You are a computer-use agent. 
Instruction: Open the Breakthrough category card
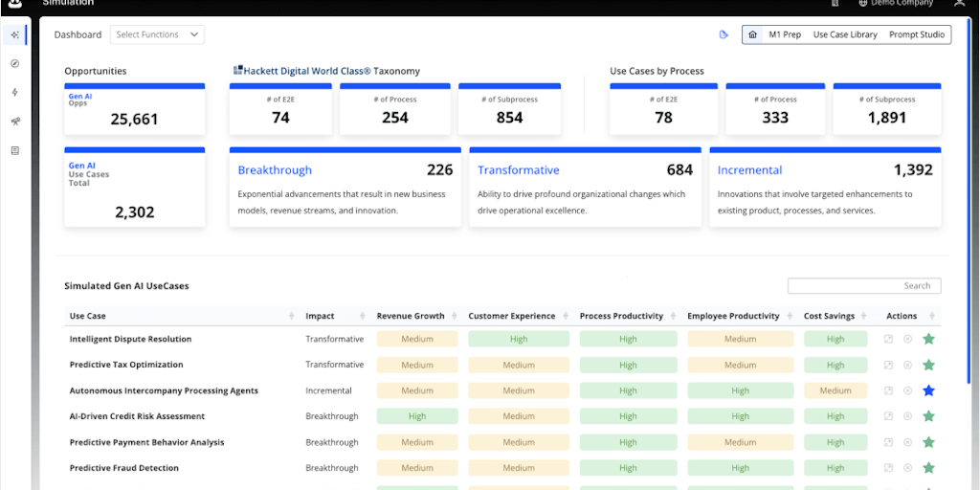pyautogui.click(x=345, y=187)
